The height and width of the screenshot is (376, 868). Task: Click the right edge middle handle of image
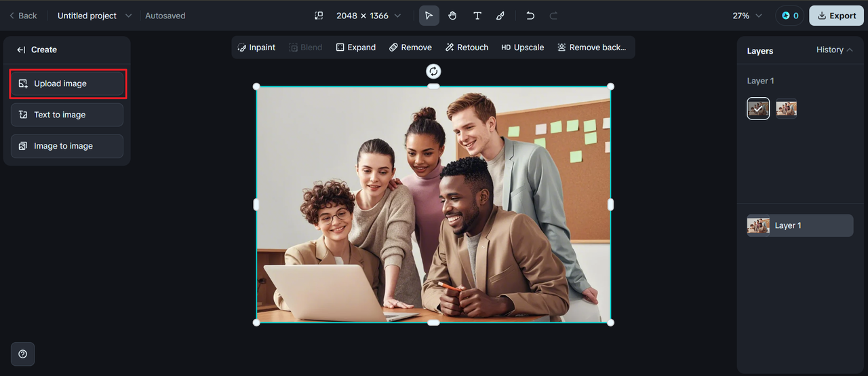610,204
